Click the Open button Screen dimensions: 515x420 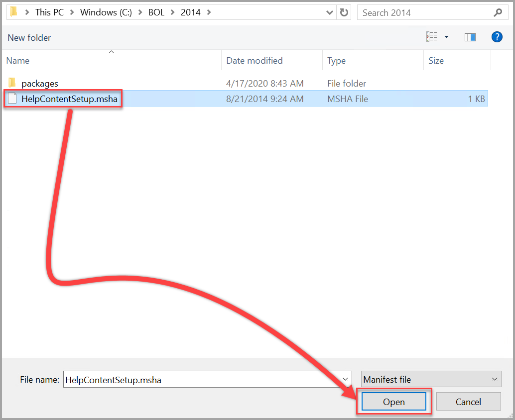(394, 402)
